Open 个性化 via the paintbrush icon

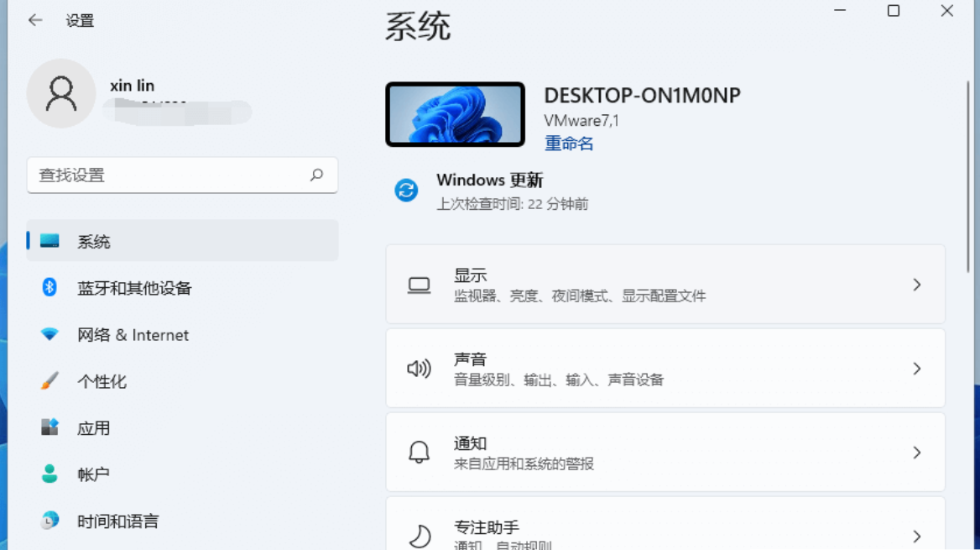tap(50, 380)
